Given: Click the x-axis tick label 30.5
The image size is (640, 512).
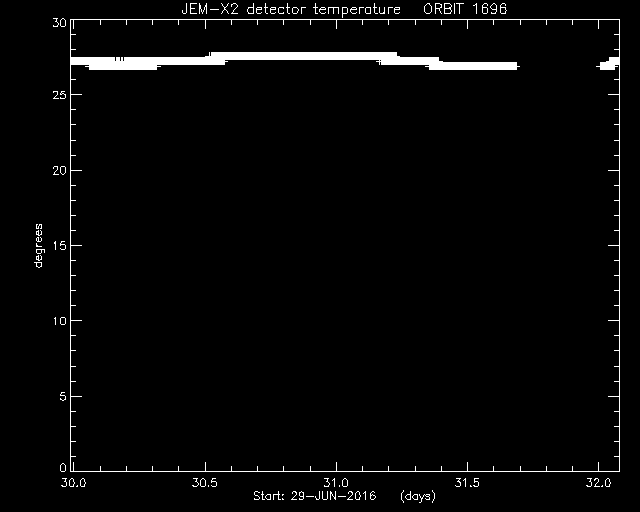Looking at the screenshot, I should pos(205,483).
